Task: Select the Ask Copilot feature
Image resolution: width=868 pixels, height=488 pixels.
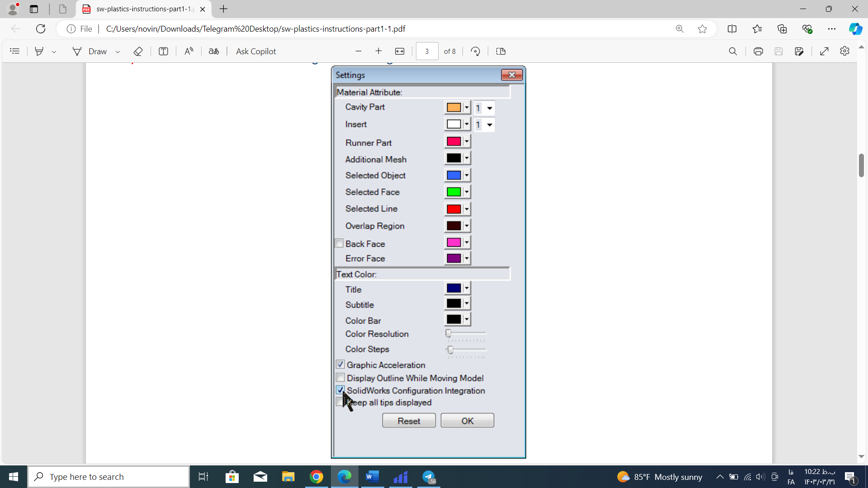Action: (256, 51)
